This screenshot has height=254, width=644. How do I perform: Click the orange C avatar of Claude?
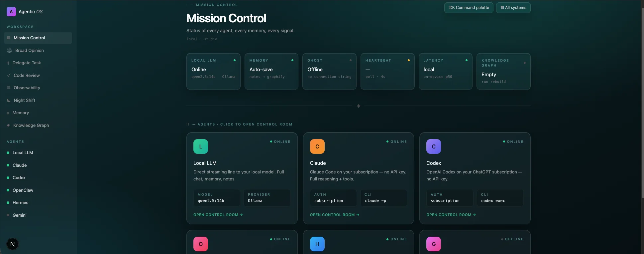317,146
